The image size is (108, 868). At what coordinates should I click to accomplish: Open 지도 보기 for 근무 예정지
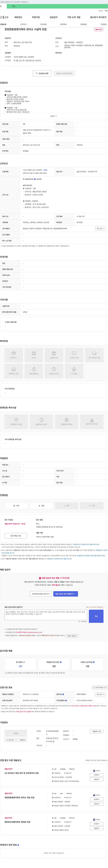click(x=101, y=228)
